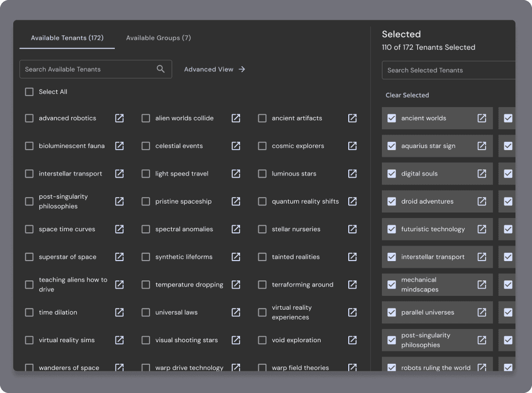Open advanced robotics tenant in new window

119,118
